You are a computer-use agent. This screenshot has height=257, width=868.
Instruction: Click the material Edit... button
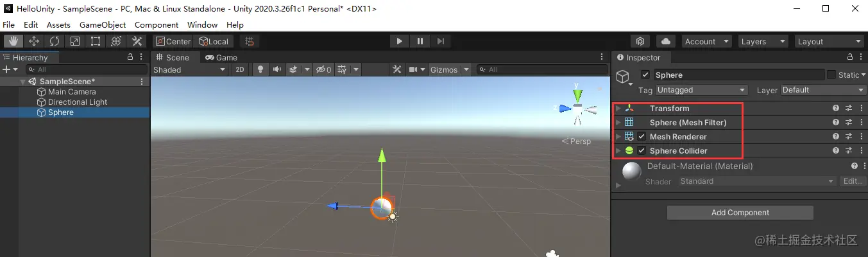click(853, 181)
